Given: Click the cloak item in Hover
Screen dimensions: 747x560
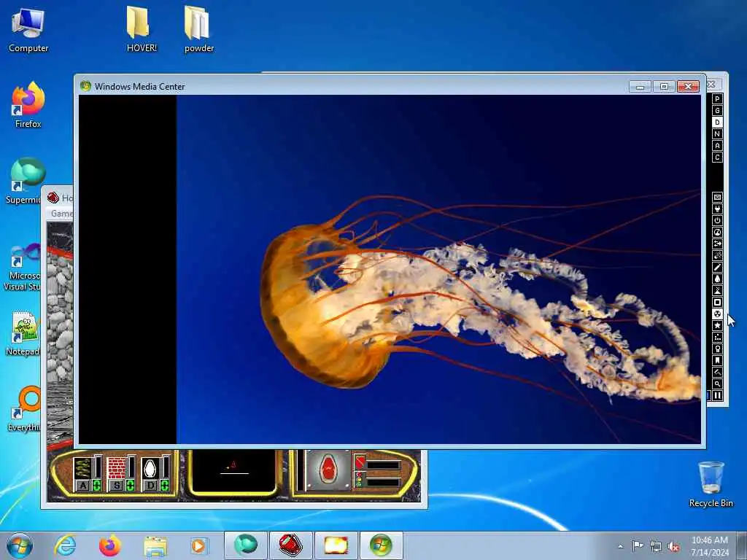Looking at the screenshot, I should [x=150, y=467].
